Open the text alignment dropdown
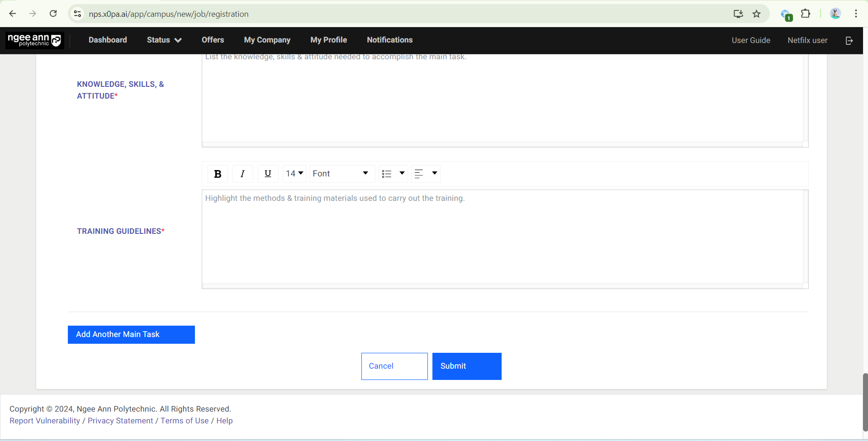The width and height of the screenshot is (868, 441). click(426, 174)
